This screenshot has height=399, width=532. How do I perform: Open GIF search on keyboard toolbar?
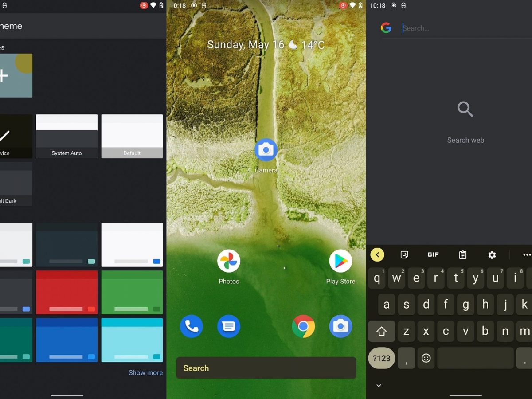[433, 254]
